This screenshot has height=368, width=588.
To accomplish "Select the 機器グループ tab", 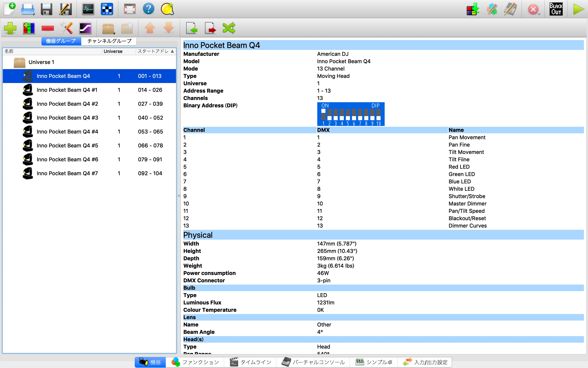I will coord(61,41).
